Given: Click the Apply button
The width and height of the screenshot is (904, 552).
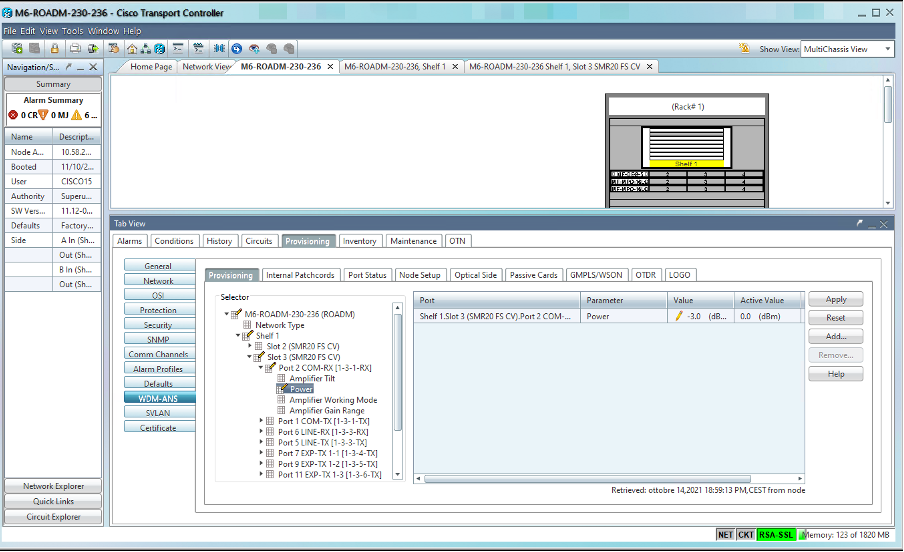Looking at the screenshot, I should click(x=836, y=299).
